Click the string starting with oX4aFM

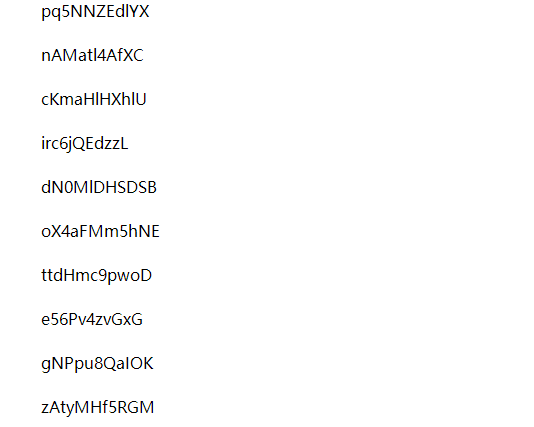(100, 231)
